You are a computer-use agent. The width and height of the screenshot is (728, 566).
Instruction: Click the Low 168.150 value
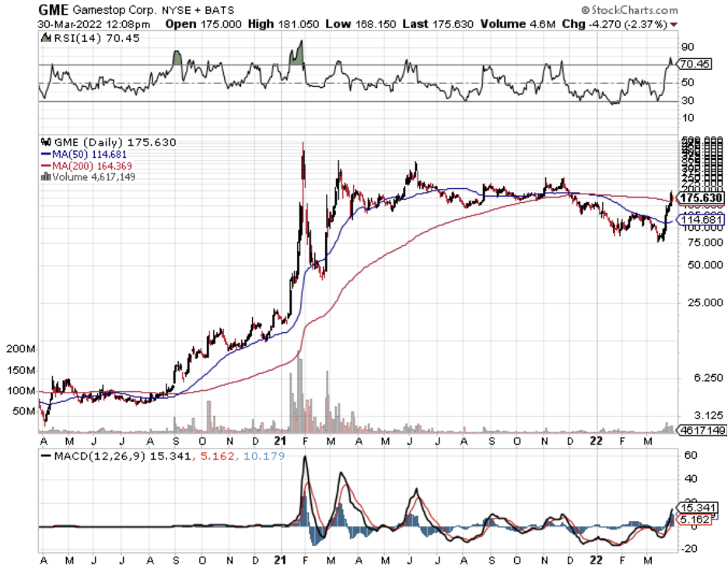point(361,24)
